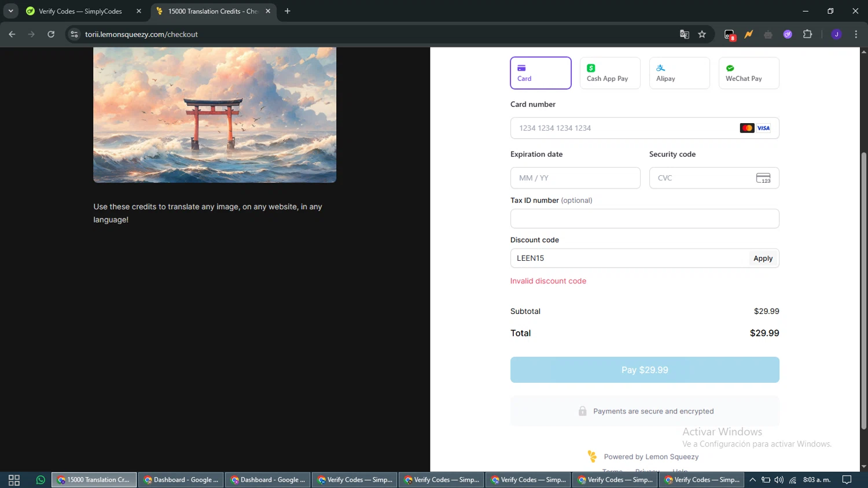The height and width of the screenshot is (488, 868).
Task: Click the 8:03 a. m. taskbar clock
Action: tap(816, 480)
